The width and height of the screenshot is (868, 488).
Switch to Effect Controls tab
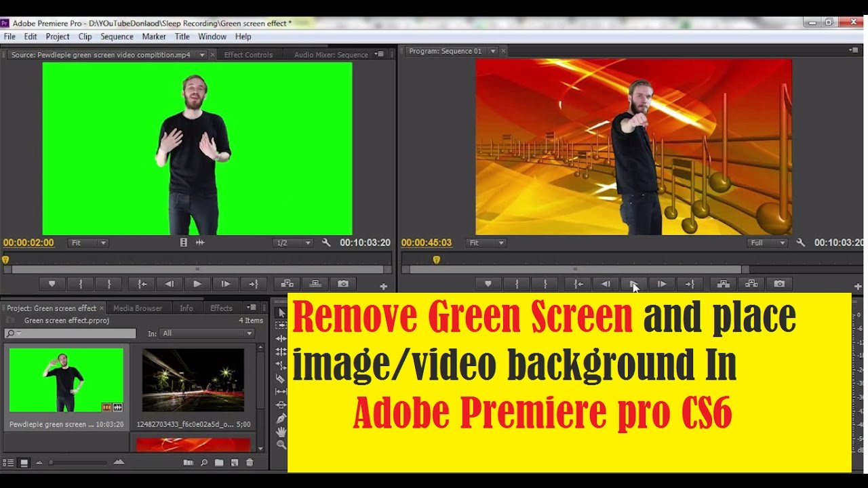[x=248, y=55]
